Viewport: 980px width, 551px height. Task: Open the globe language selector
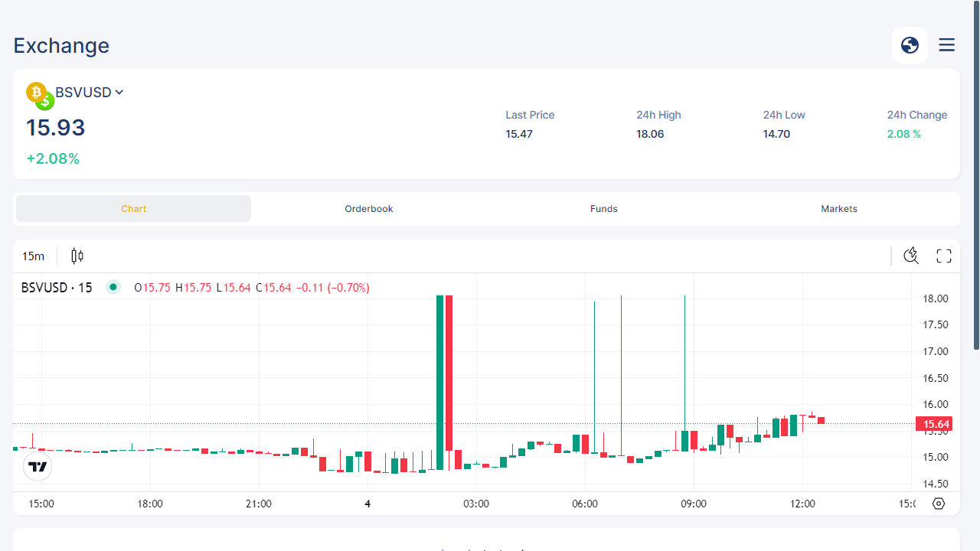coord(910,45)
